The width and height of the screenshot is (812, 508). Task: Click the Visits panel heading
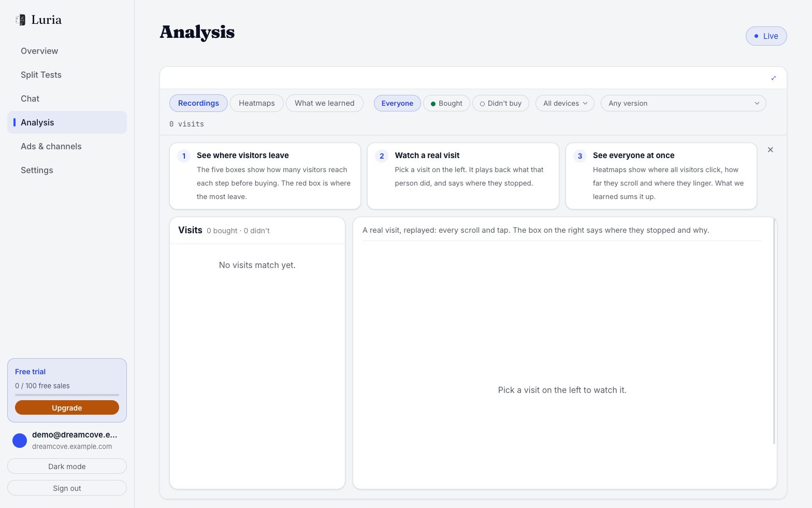(190, 230)
